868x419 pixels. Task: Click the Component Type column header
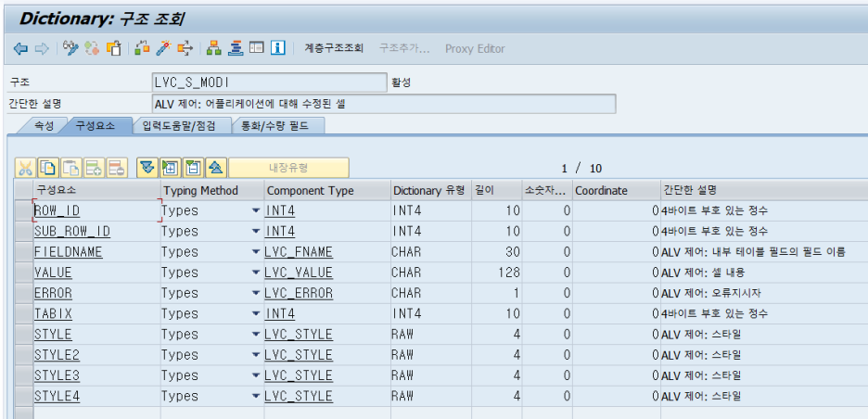(327, 190)
